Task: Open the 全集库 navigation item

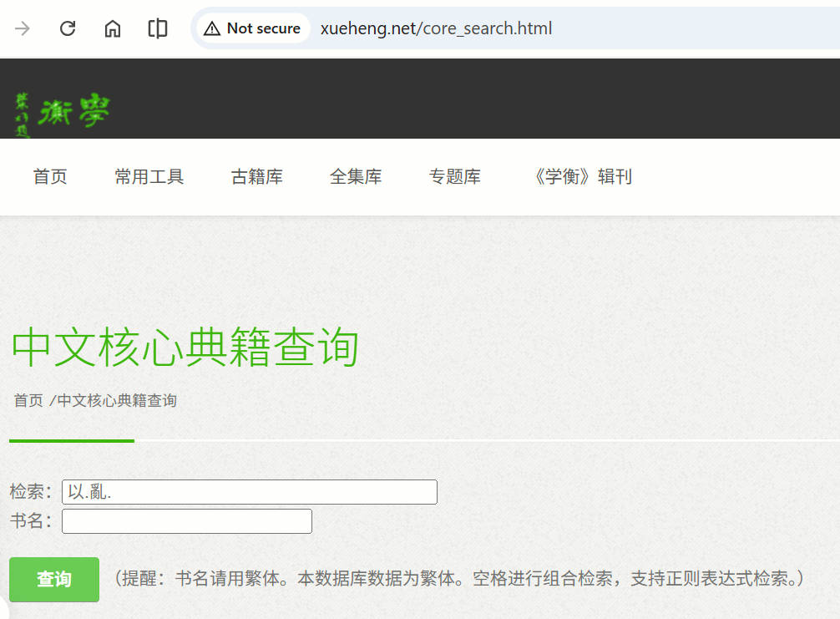Action: click(356, 176)
